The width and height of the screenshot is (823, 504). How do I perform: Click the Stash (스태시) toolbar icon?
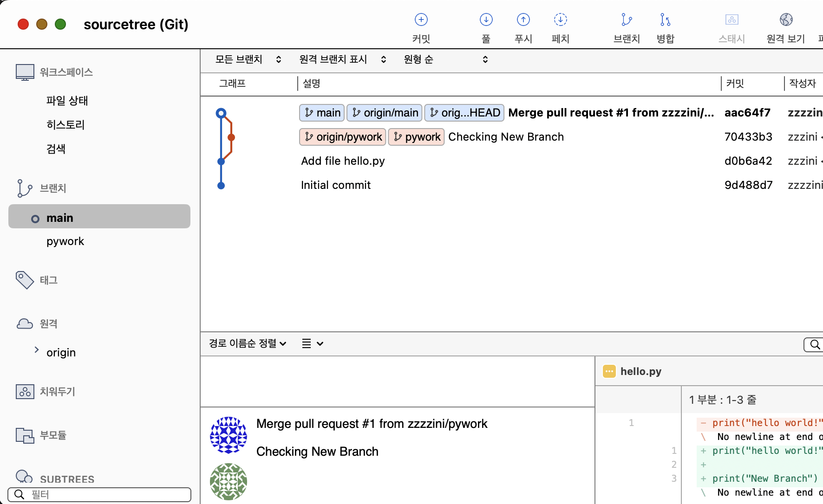(732, 19)
